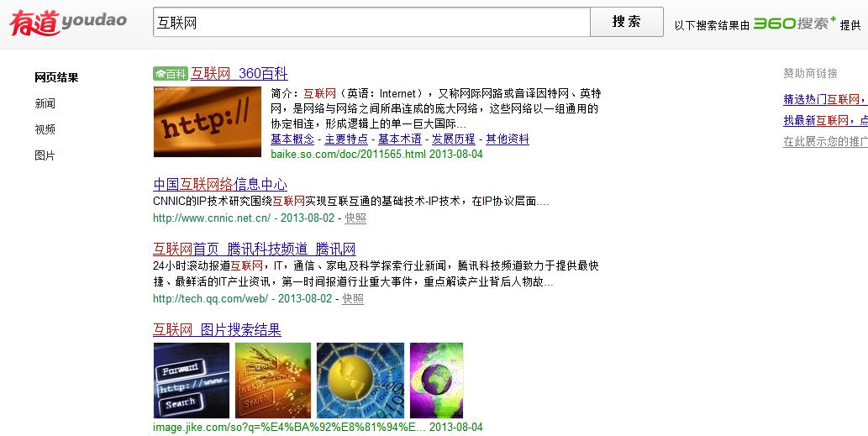Image resolution: width=868 pixels, height=436 pixels.
Task: Open 互联网_图片搜索结果 title
Action: click(217, 330)
